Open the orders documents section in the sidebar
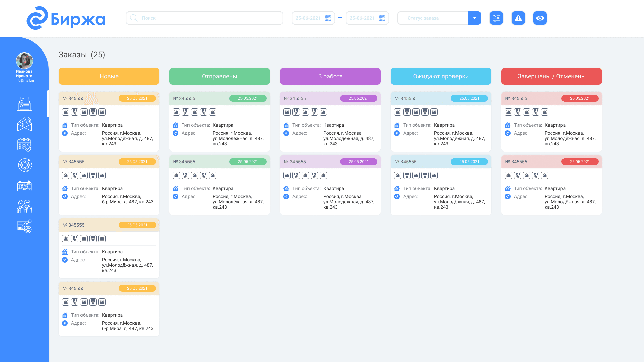Screen dimensions: 644x362 pos(24,104)
